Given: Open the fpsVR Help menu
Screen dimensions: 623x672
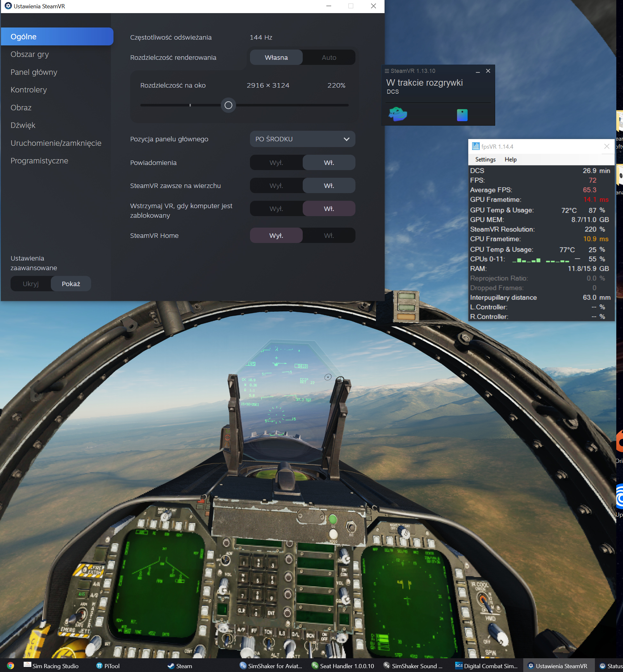Looking at the screenshot, I should (x=510, y=160).
